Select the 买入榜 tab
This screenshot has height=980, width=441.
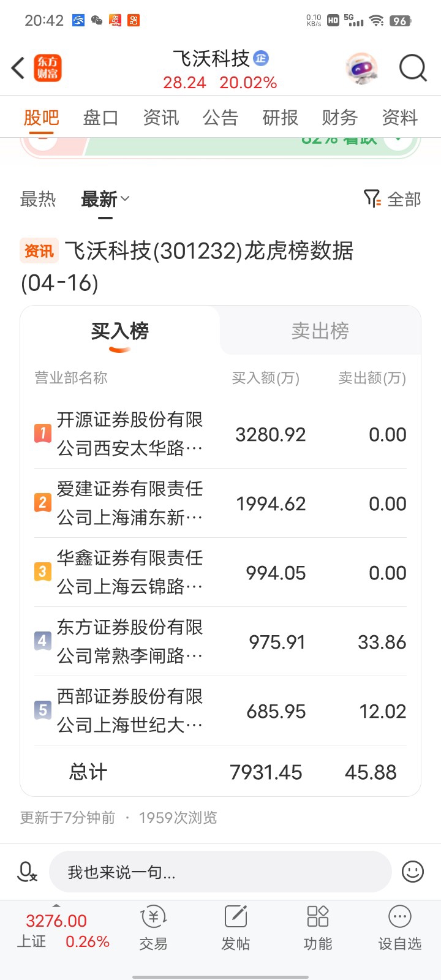[120, 331]
